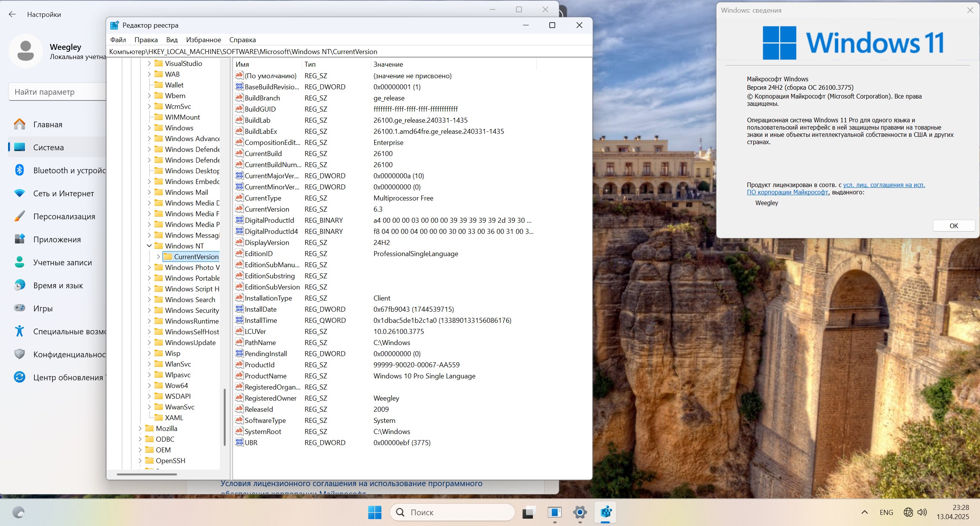Open the Избранное menu
The height and width of the screenshot is (526, 980).
(x=204, y=39)
